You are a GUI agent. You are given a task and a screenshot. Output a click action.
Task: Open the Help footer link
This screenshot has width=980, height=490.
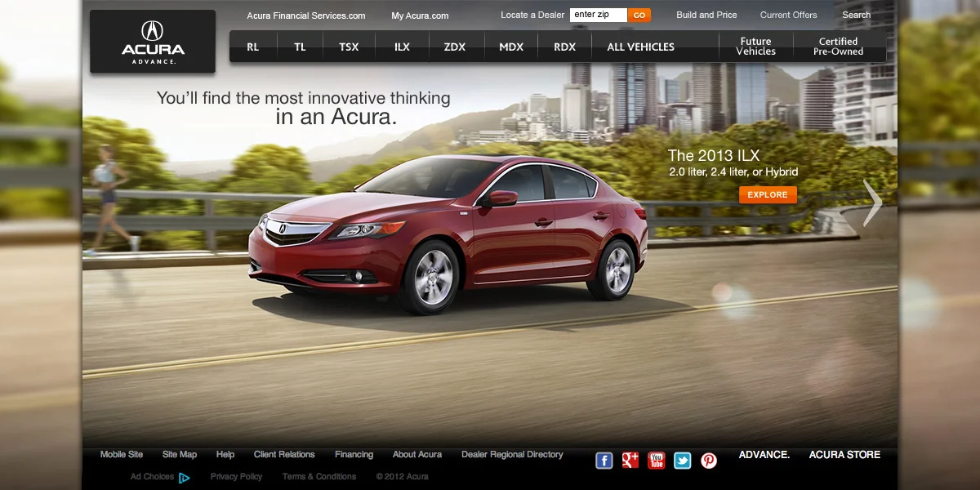(225, 455)
